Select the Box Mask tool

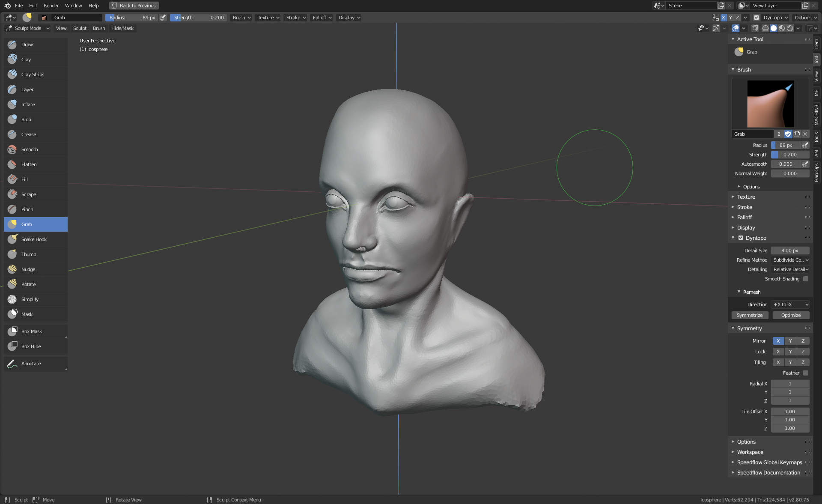(31, 331)
